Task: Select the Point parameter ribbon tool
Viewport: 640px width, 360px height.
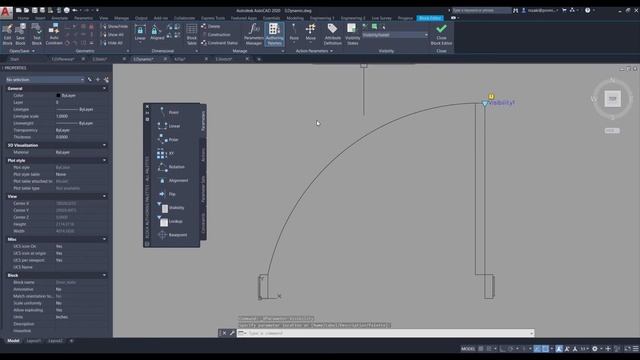Action: (x=294, y=33)
